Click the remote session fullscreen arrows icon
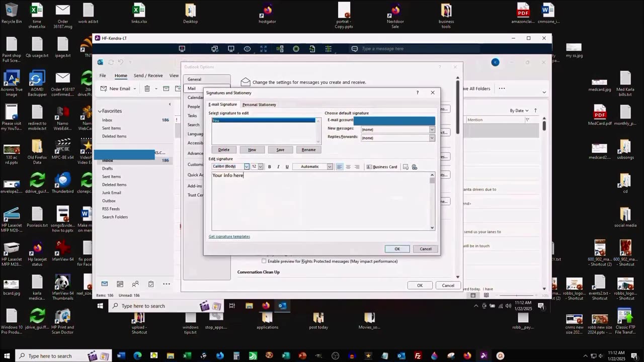644x362 pixels. [x=263, y=49]
